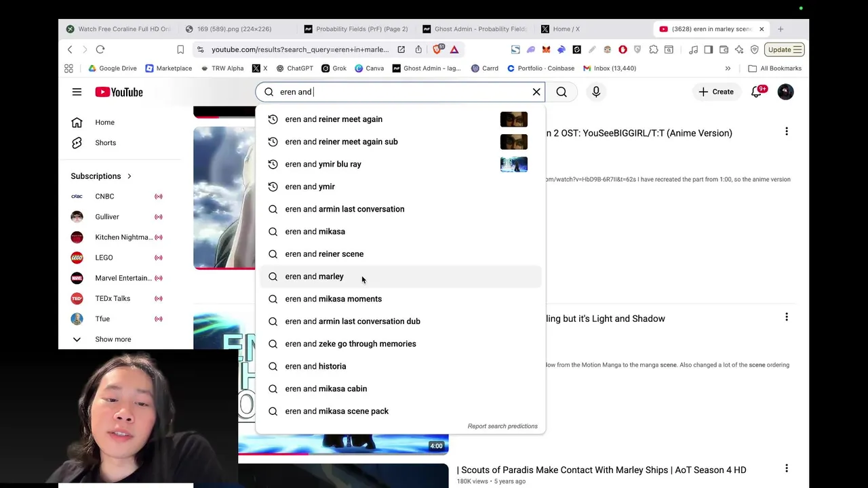Open the notifications bell
Image resolution: width=868 pixels, height=488 pixels.
click(x=756, y=91)
